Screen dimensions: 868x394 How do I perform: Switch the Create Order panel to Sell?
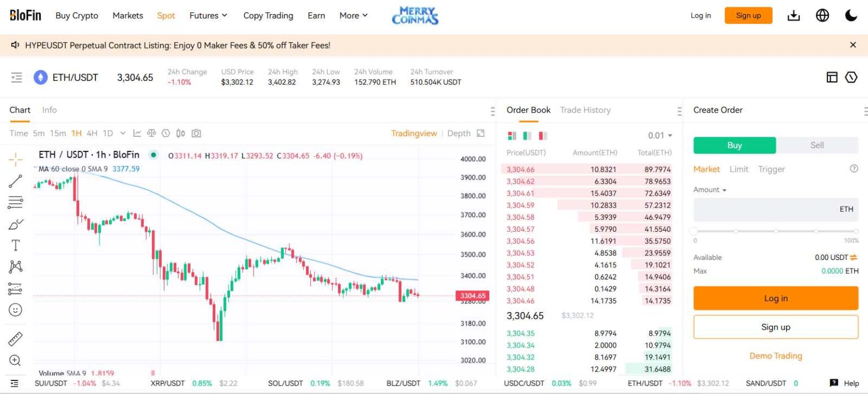[x=816, y=145]
